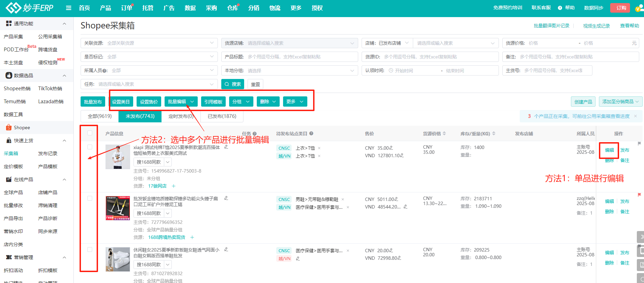Click the 产品标题 search input field
This screenshot has height=283, width=644.
[300, 57]
